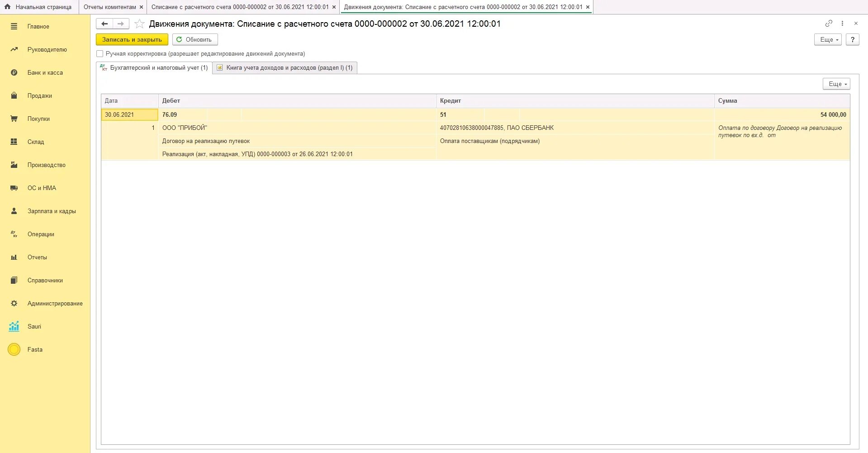
Task: Open Операции section icon
Action: point(14,234)
